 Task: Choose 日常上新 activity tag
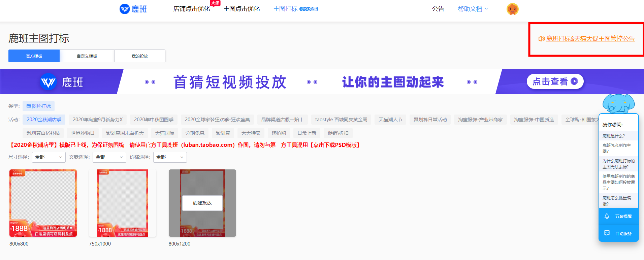[307, 133]
